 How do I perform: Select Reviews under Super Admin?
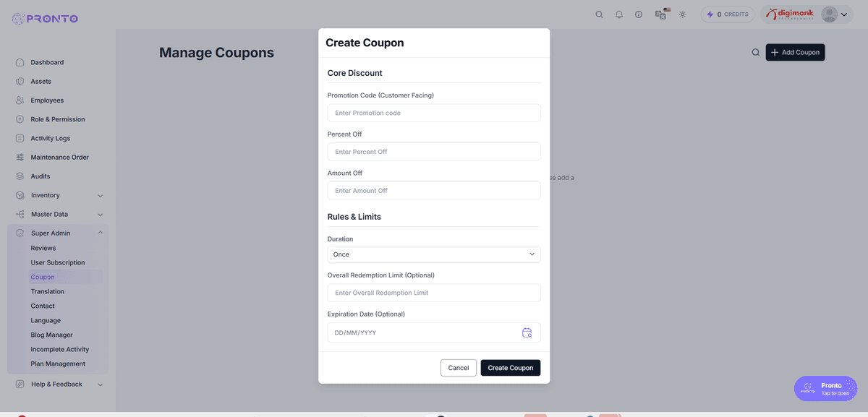coord(42,247)
